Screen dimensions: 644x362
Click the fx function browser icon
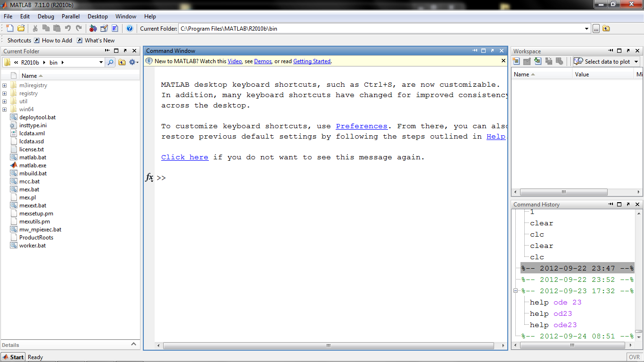click(149, 178)
